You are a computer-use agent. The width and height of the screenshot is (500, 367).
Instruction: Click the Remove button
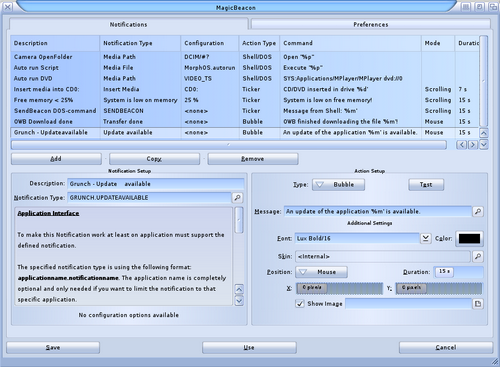[253, 159]
